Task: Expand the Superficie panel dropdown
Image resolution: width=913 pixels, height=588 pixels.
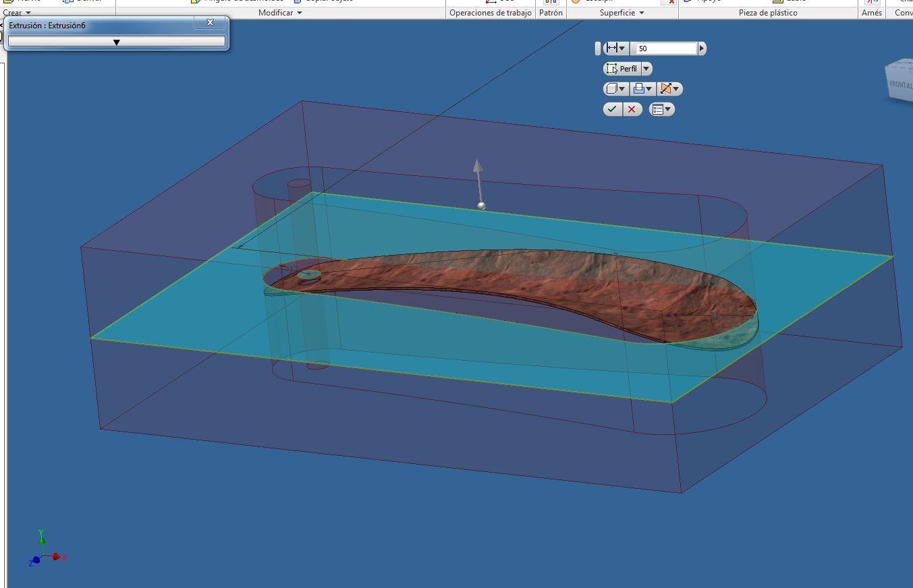Action: (x=621, y=13)
